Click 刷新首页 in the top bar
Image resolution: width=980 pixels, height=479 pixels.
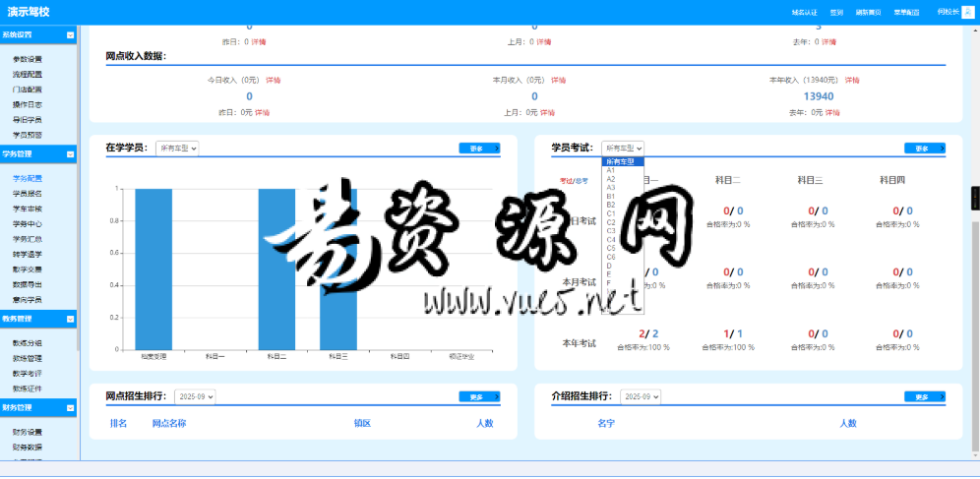(x=868, y=13)
